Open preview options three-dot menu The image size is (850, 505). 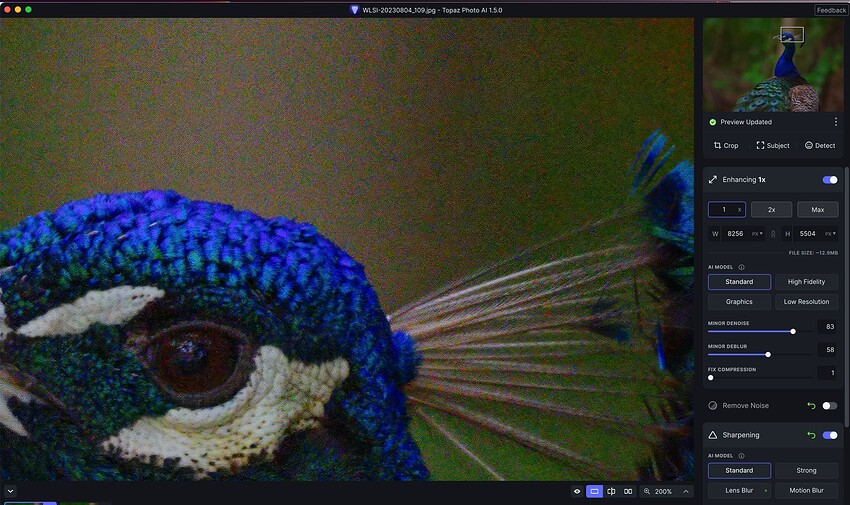coord(835,122)
